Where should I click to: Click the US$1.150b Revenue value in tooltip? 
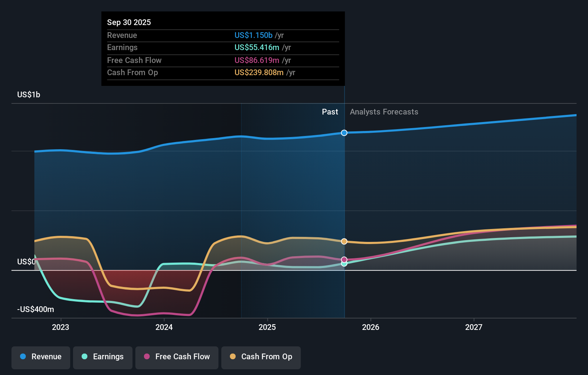pos(253,35)
